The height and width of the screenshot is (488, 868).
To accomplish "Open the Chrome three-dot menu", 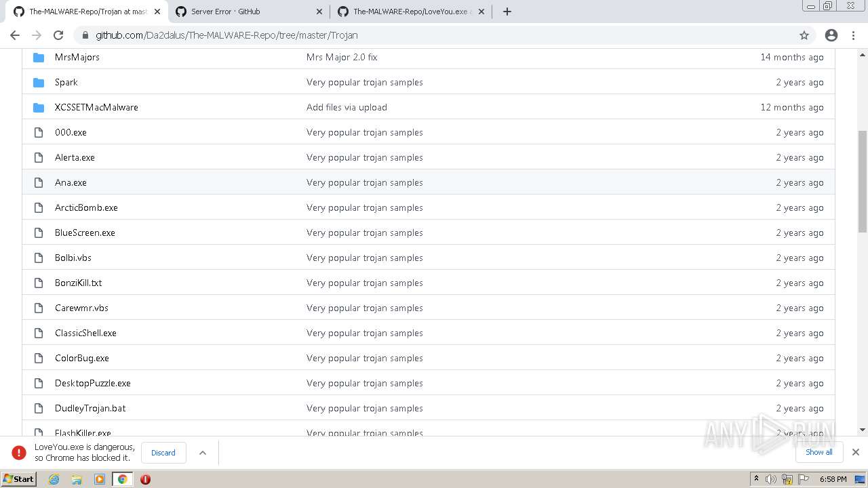I will [x=853, y=35].
